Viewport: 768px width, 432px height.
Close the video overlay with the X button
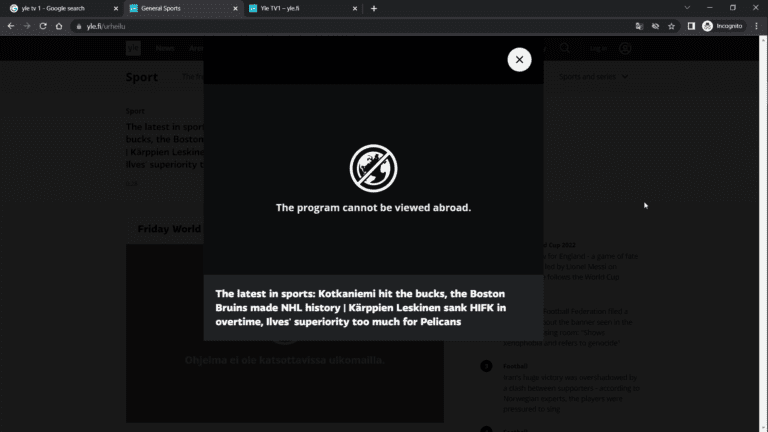pos(519,60)
